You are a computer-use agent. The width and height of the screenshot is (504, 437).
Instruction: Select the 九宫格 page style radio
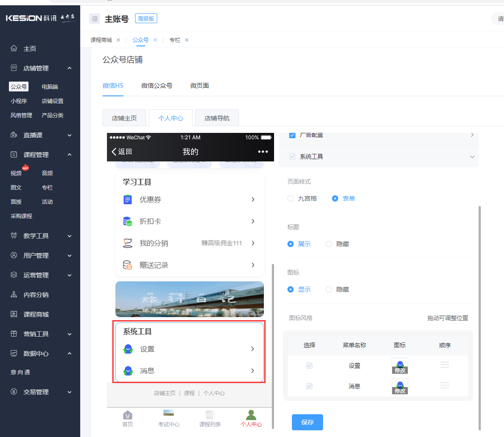point(291,198)
